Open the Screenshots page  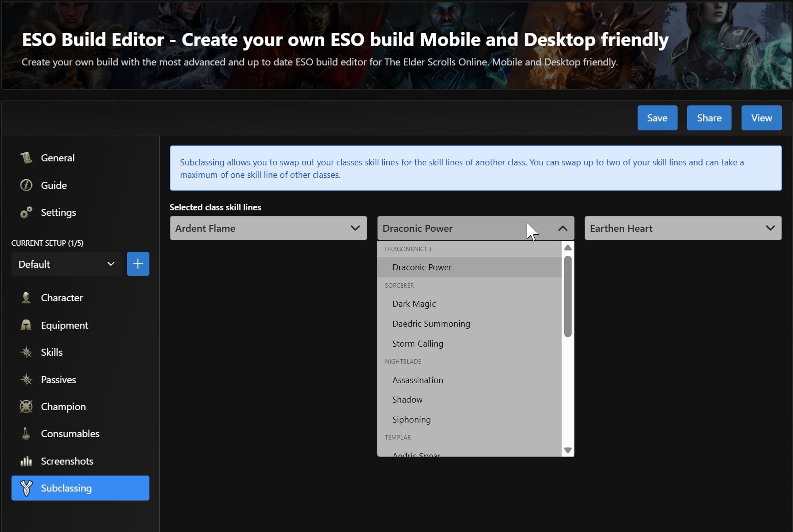click(x=80, y=461)
